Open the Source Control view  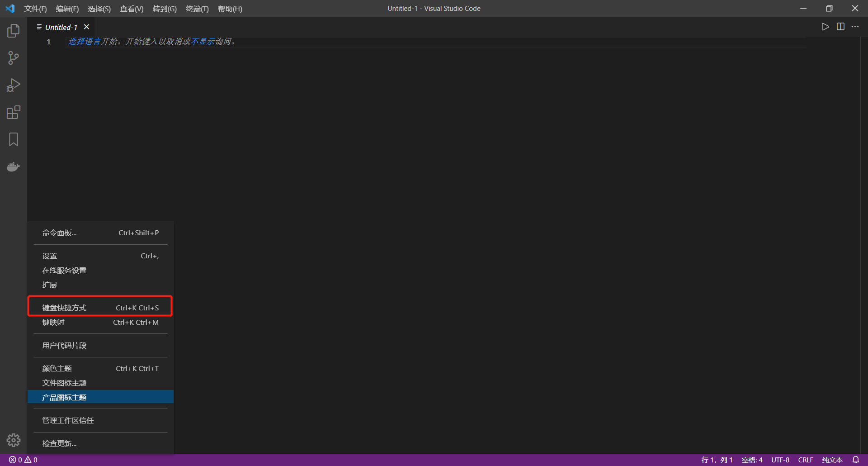14,58
